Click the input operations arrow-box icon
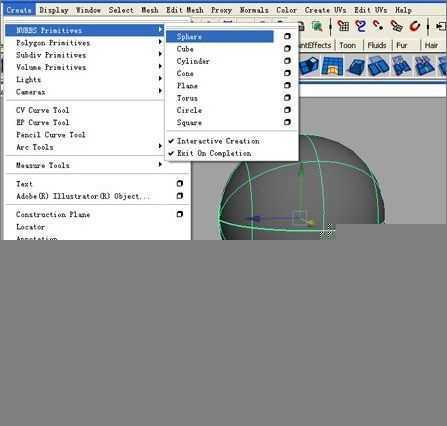The width and height of the screenshot is (447, 426). 441,26
